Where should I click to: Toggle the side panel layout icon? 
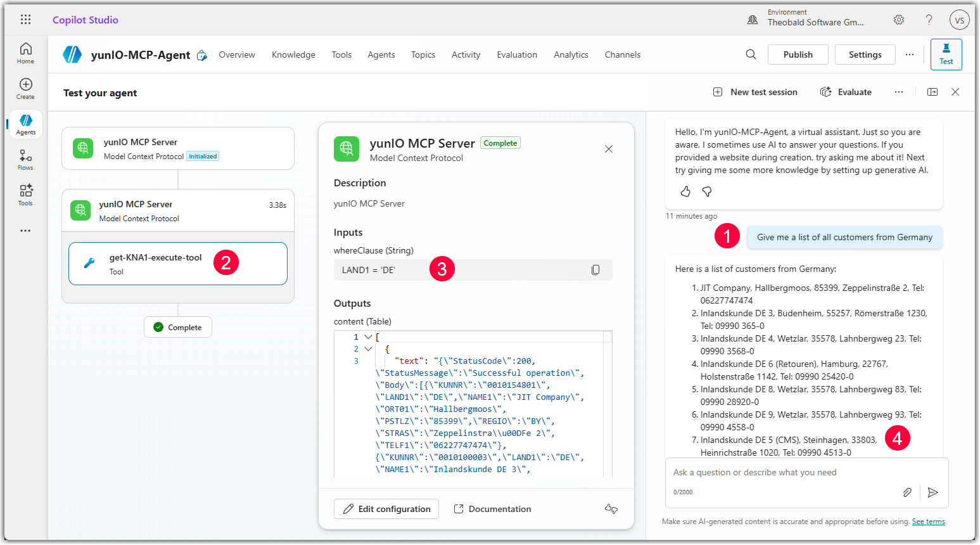[932, 92]
